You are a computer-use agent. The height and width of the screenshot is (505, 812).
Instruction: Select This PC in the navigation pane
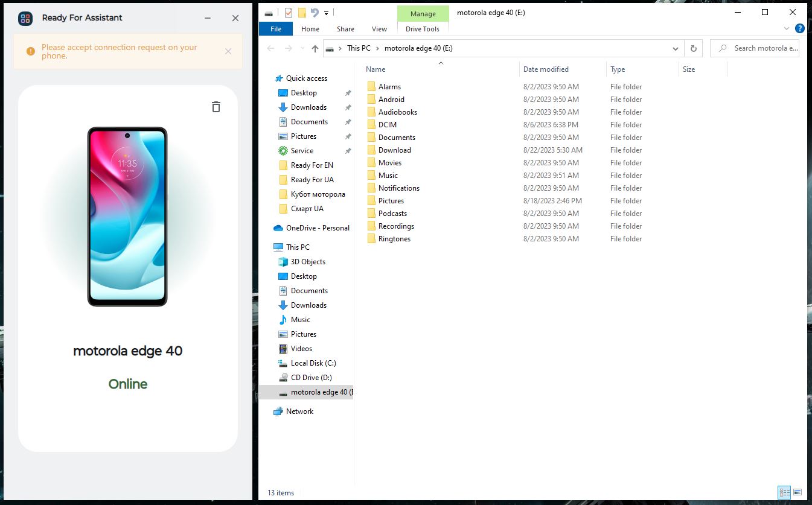(x=292, y=247)
